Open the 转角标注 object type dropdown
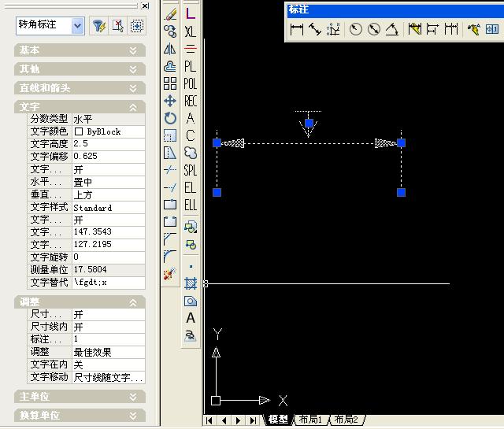 tap(77, 26)
